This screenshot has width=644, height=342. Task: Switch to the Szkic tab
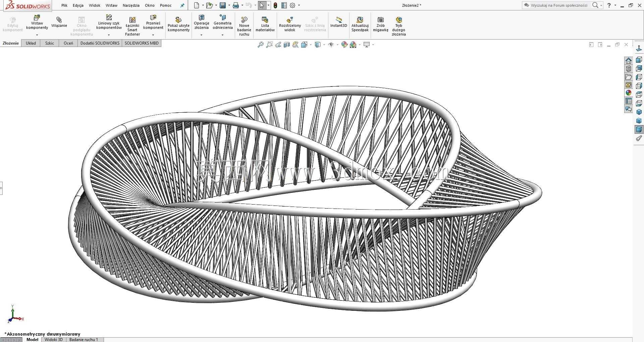(x=50, y=43)
